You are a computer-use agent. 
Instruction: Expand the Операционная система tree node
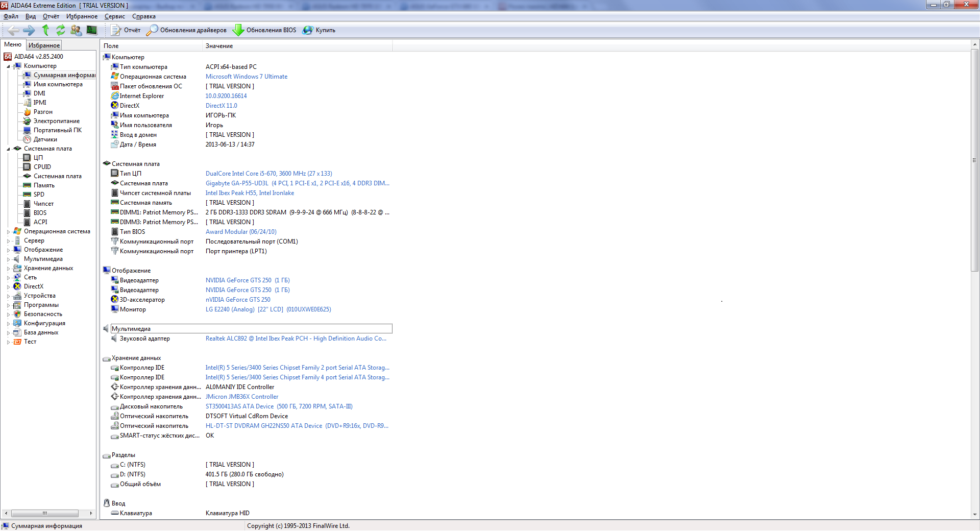(8, 232)
